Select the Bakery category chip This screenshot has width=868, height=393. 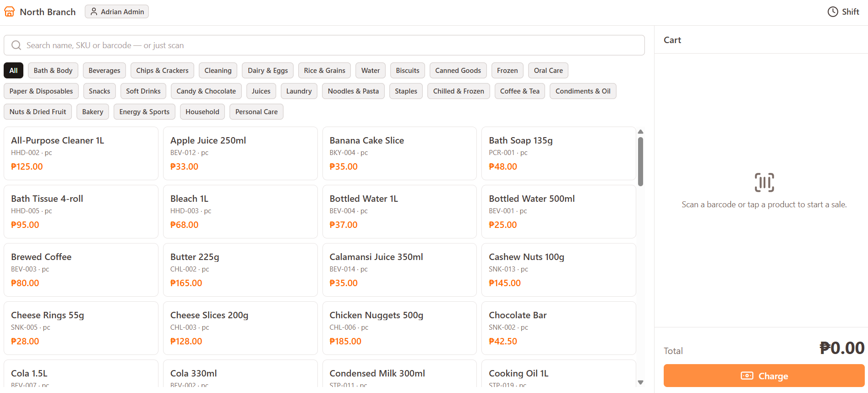(93, 112)
